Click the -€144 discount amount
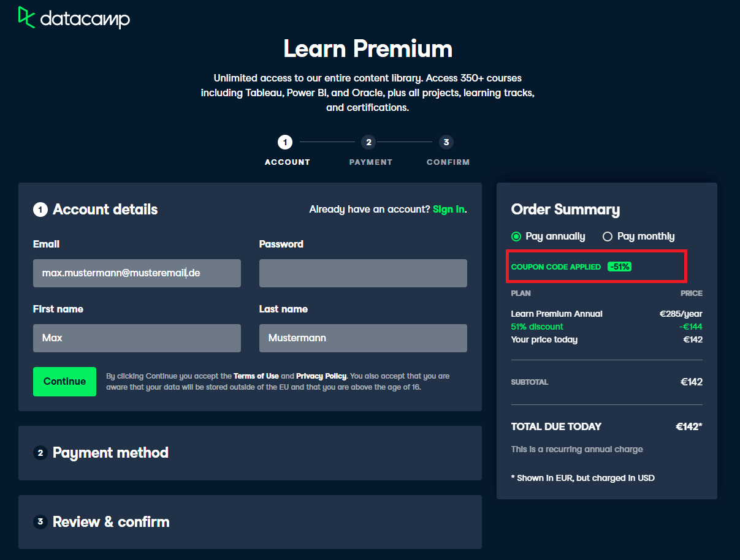The image size is (740, 560). 690,327
